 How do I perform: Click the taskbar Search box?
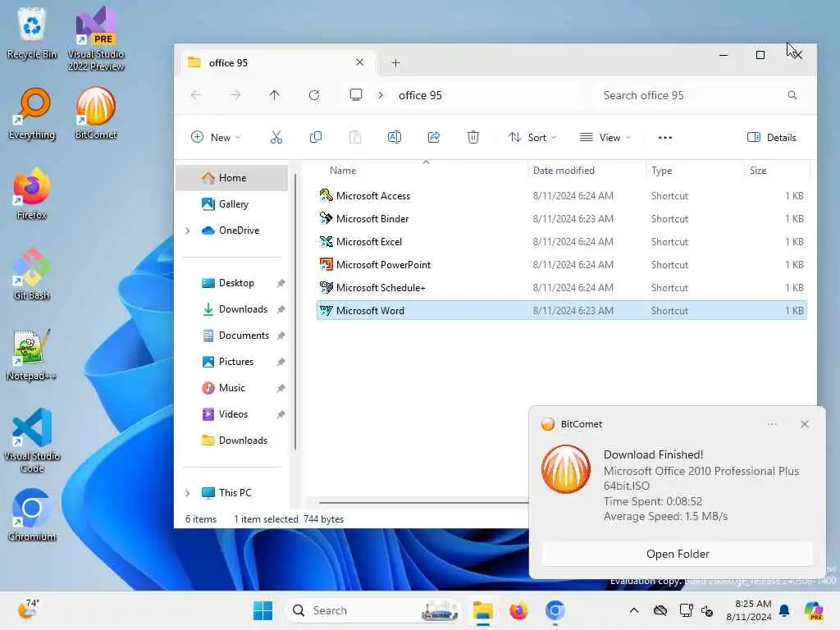coord(373,610)
